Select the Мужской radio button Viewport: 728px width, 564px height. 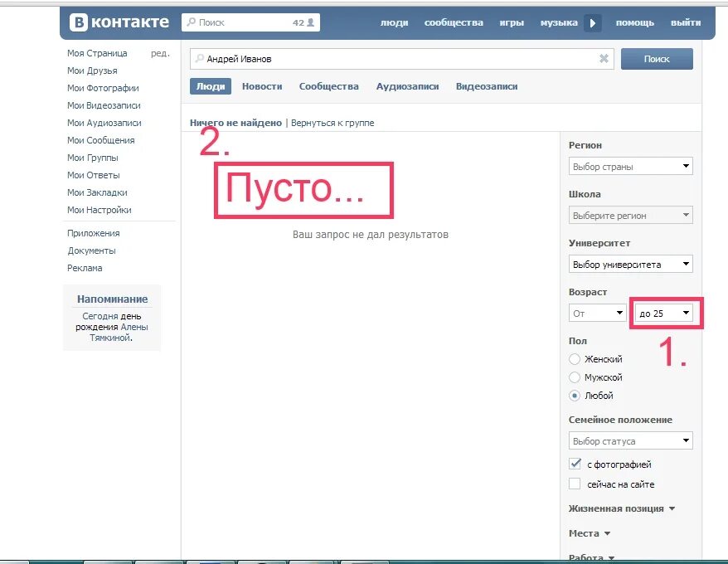coord(575,377)
